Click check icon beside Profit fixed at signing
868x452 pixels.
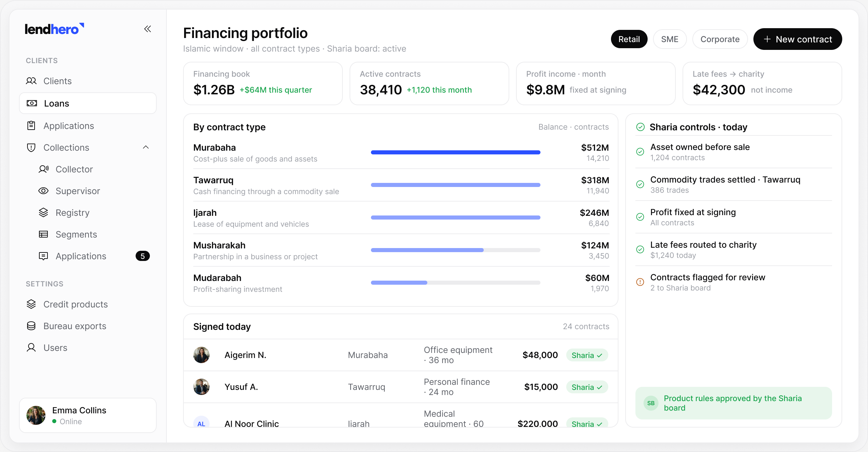(x=640, y=217)
